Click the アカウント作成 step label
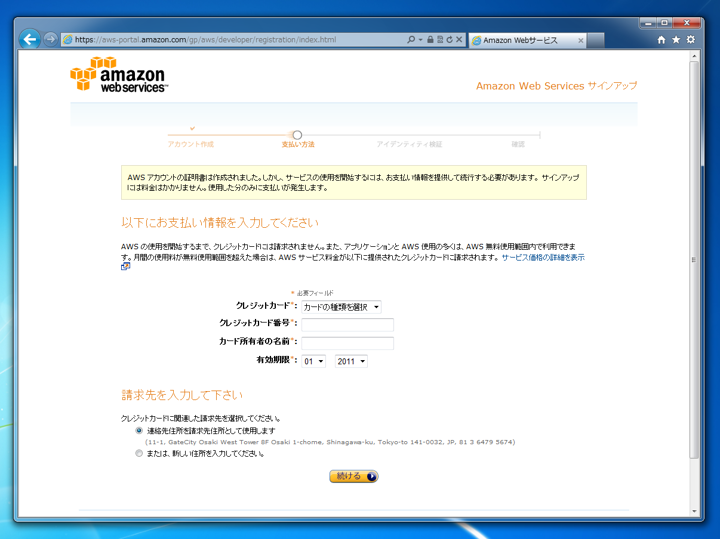Screen dimensions: 720x539 click(x=191, y=144)
